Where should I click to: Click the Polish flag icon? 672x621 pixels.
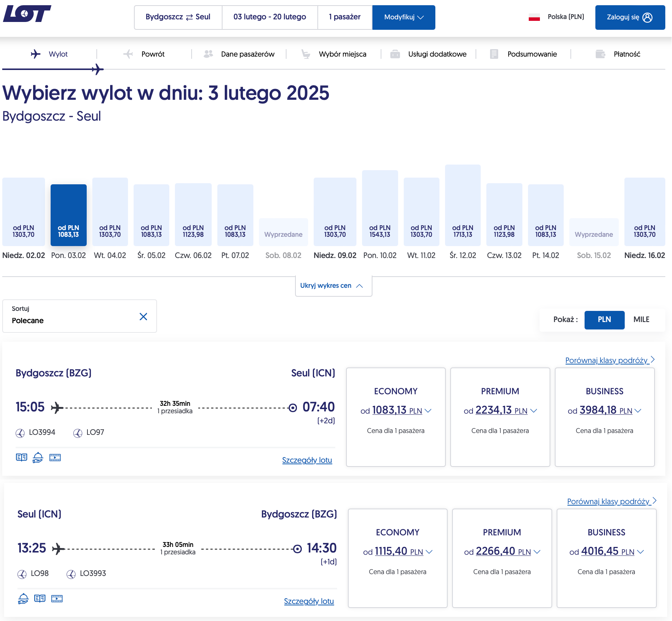pos(534,17)
